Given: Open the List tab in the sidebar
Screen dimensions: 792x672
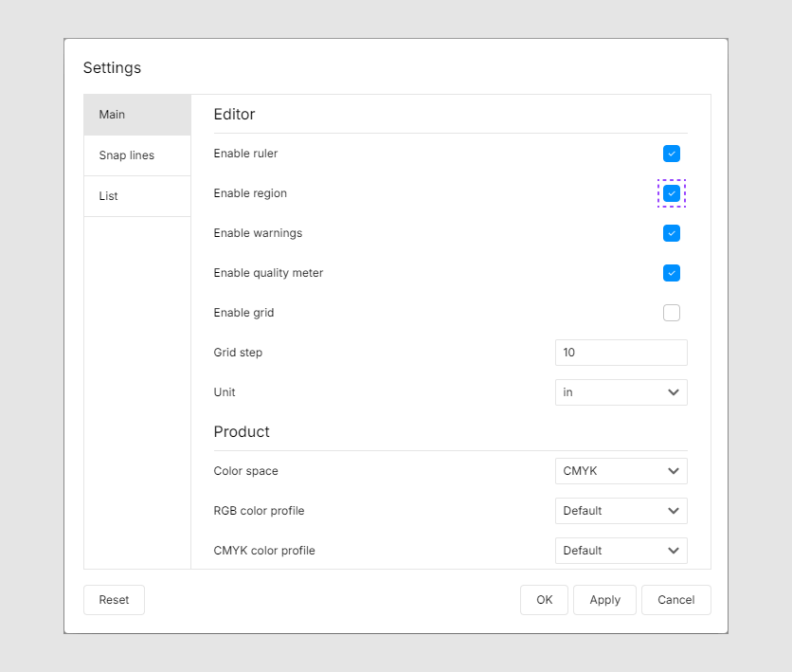Looking at the screenshot, I should (x=137, y=196).
